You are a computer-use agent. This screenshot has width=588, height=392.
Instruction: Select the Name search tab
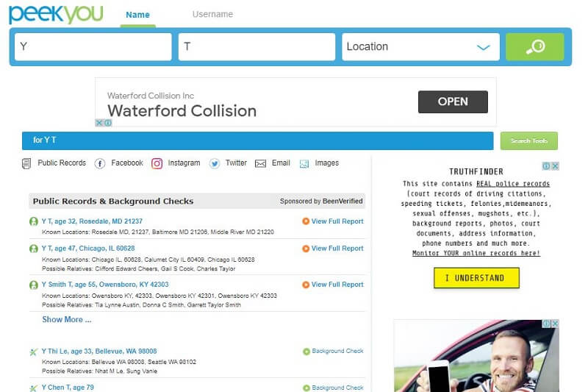[137, 14]
